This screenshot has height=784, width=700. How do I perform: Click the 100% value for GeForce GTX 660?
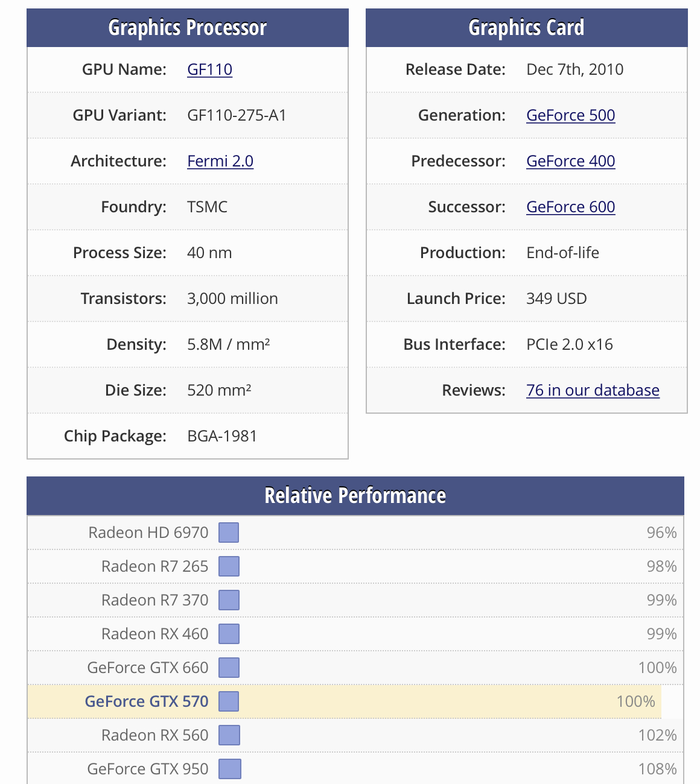pos(658,668)
